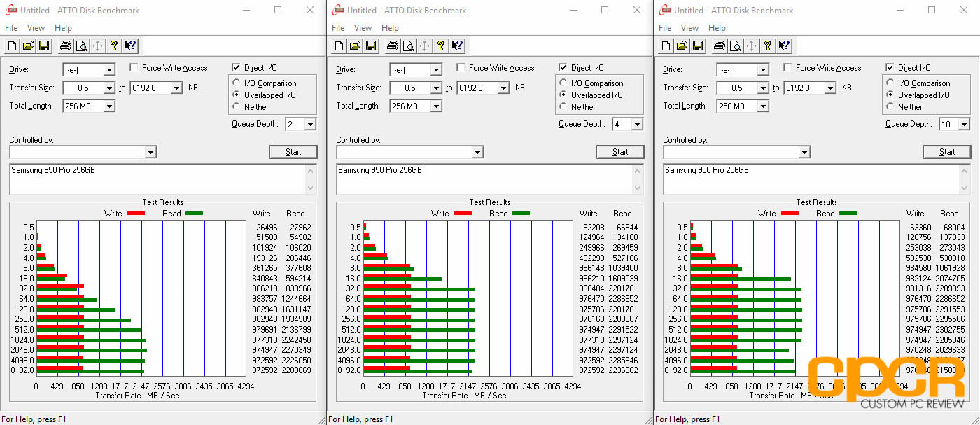
Task: Open the View menu in the Queue Depth 2 window
Action: 36,28
